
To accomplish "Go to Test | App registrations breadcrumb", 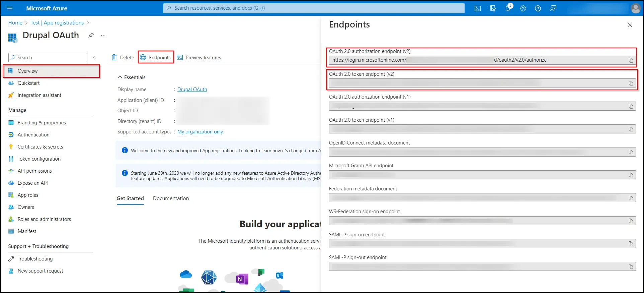I will pos(57,23).
